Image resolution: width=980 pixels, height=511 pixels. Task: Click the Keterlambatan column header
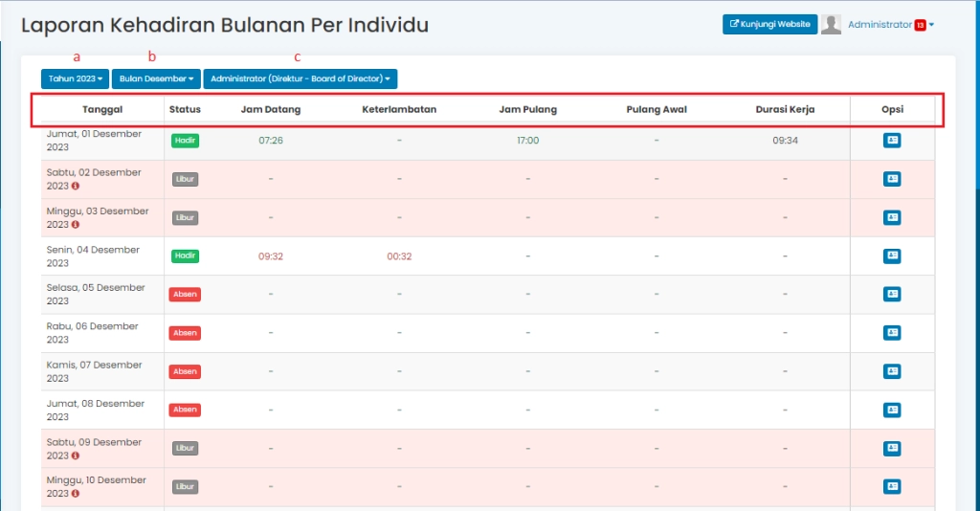[x=399, y=109]
